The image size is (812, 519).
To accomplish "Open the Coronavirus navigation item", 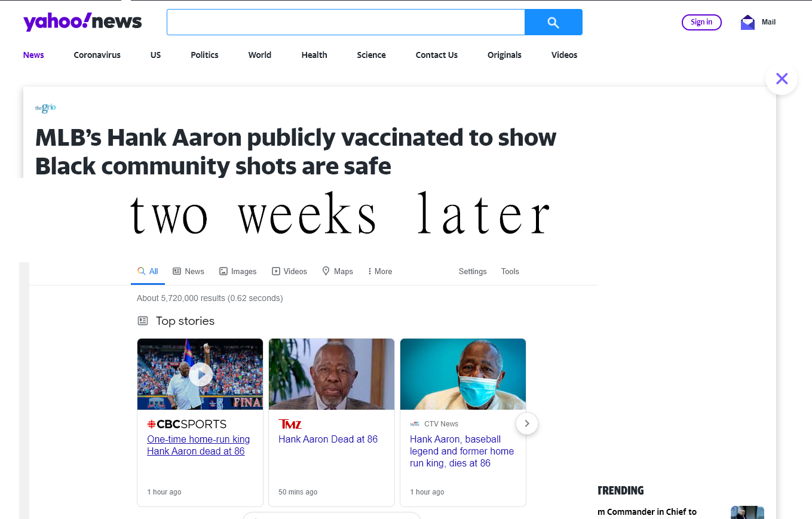I will click(x=97, y=55).
